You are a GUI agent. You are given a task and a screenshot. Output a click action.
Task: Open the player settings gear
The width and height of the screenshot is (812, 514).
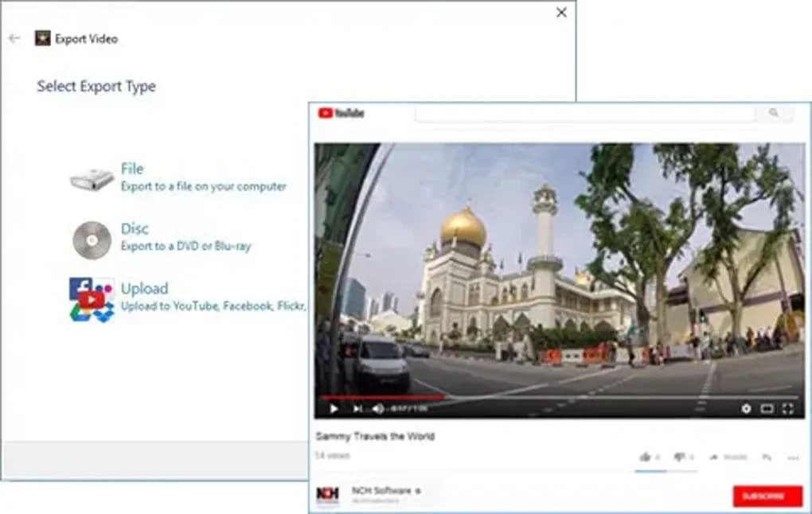click(x=746, y=409)
